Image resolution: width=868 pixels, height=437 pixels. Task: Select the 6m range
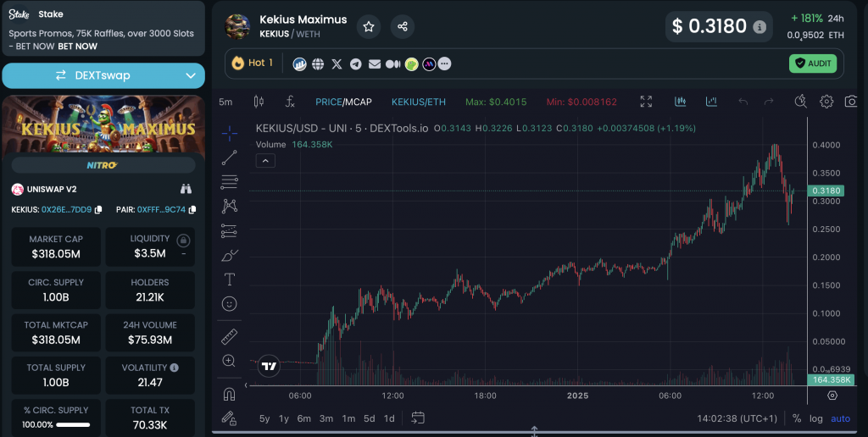pyautogui.click(x=304, y=418)
